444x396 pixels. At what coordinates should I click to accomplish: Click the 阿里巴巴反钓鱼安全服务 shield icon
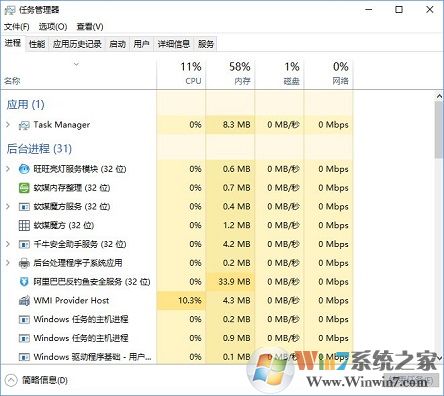click(24, 282)
